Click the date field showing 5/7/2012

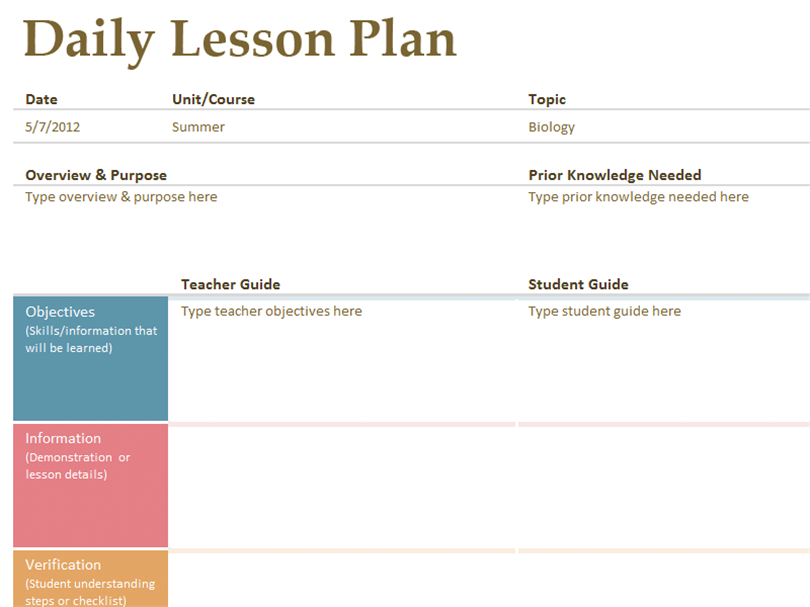click(x=53, y=127)
